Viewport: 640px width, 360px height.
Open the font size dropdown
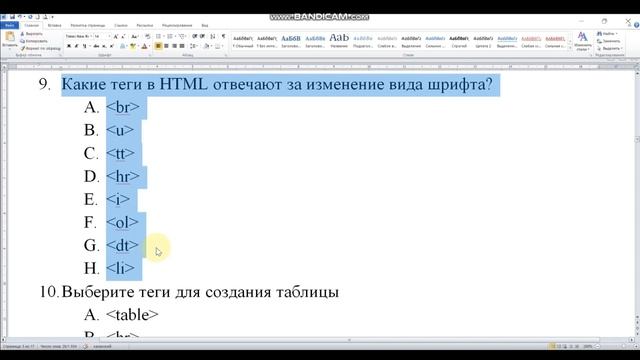(x=109, y=36)
